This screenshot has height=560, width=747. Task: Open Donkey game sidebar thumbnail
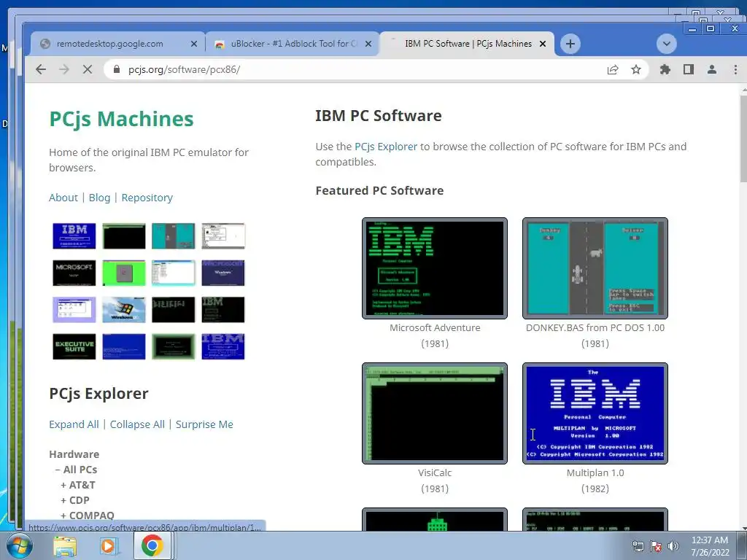pos(174,236)
